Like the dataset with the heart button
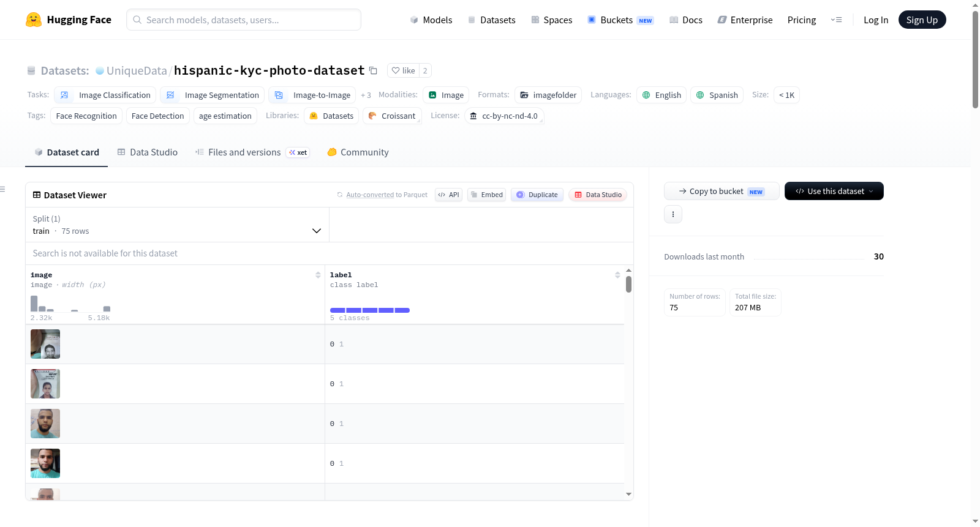The image size is (980, 527). [403, 70]
